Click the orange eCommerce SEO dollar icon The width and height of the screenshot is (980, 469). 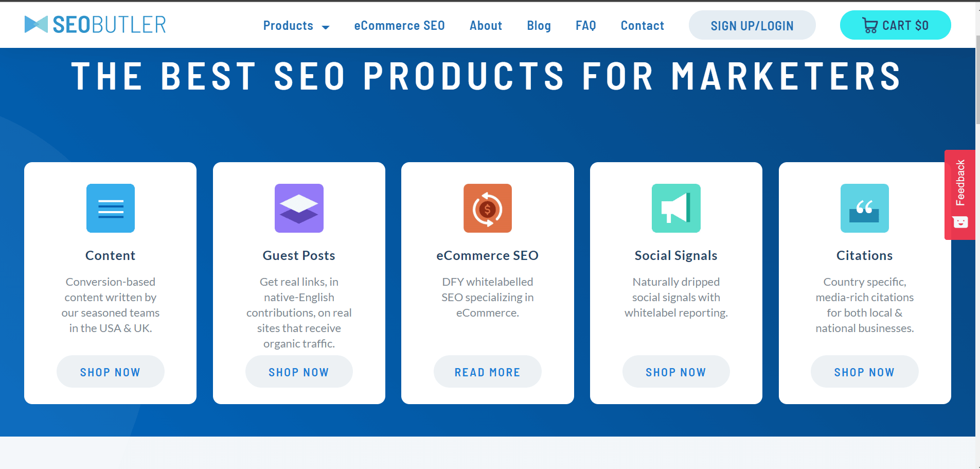(x=488, y=208)
